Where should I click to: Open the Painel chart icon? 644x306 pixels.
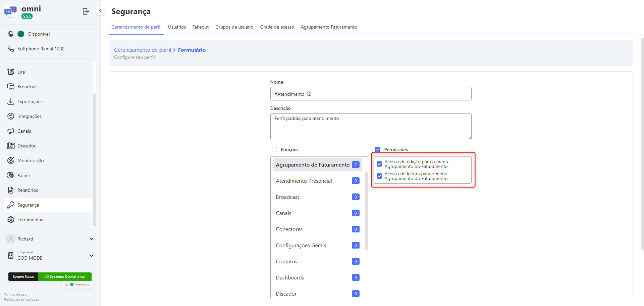click(x=11, y=175)
